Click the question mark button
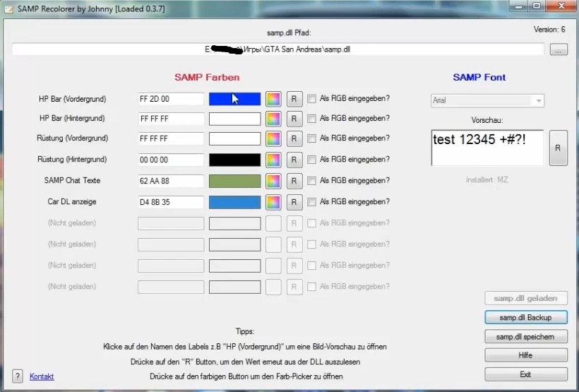This screenshot has width=579, height=392. pos(18,376)
